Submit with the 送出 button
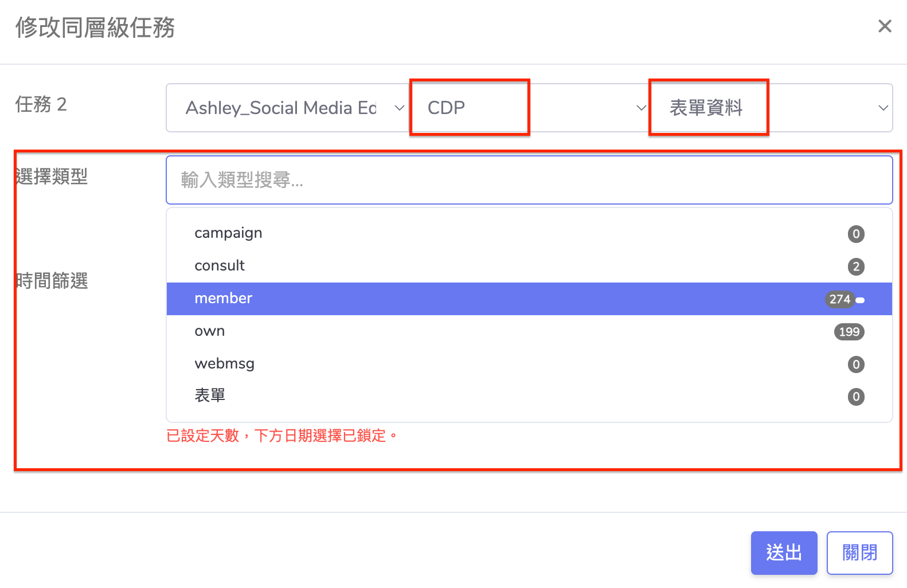The image size is (907, 588). pos(784,553)
